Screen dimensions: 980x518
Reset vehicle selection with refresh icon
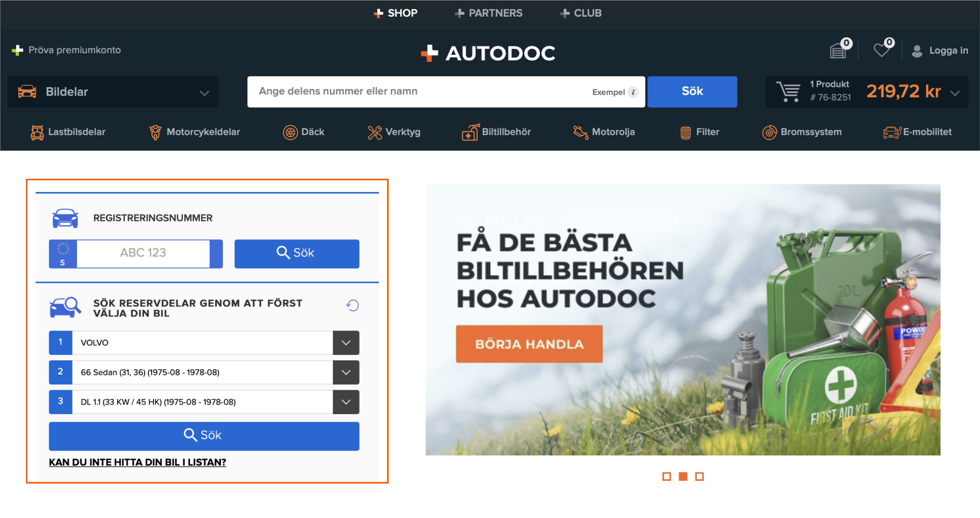click(x=352, y=306)
